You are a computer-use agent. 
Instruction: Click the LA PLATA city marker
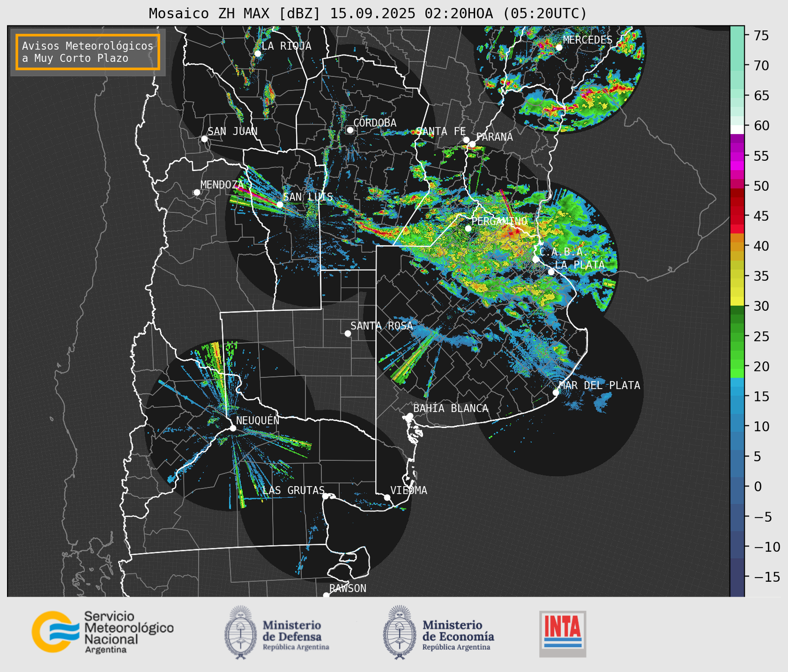tap(551, 272)
